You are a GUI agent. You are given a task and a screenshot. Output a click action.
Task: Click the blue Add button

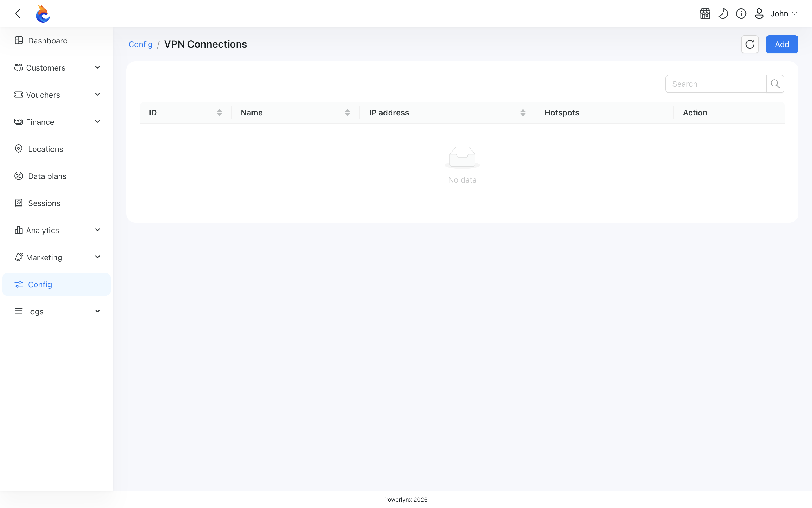click(782, 44)
